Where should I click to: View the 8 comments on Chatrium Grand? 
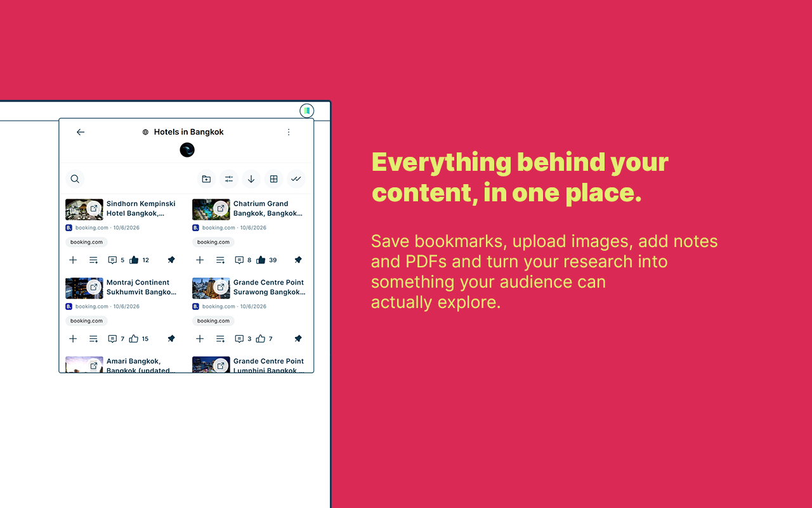(x=243, y=260)
